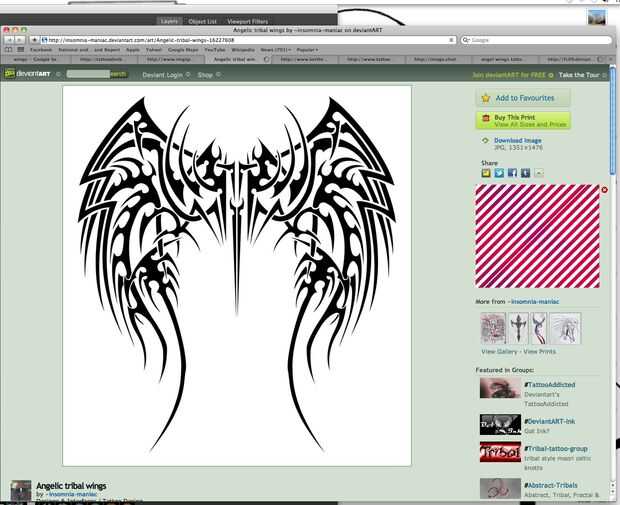Select the 'http://www.lovths' browser tab
Image resolution: width=620 pixels, height=505 pixels.
[304, 59]
